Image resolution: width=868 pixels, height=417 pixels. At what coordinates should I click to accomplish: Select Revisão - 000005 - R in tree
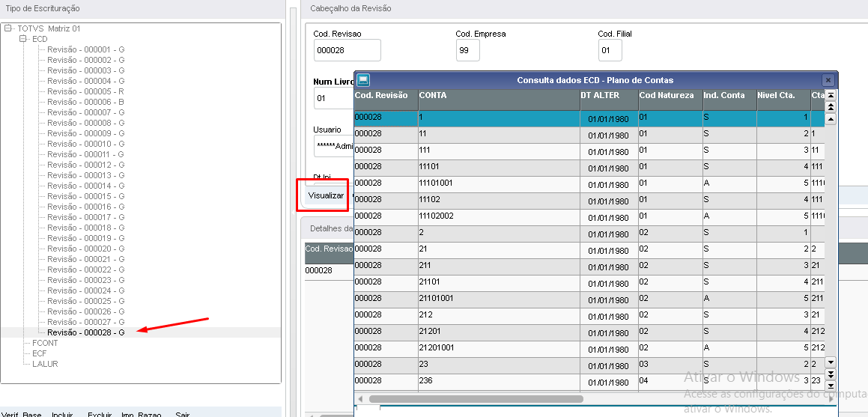click(86, 91)
